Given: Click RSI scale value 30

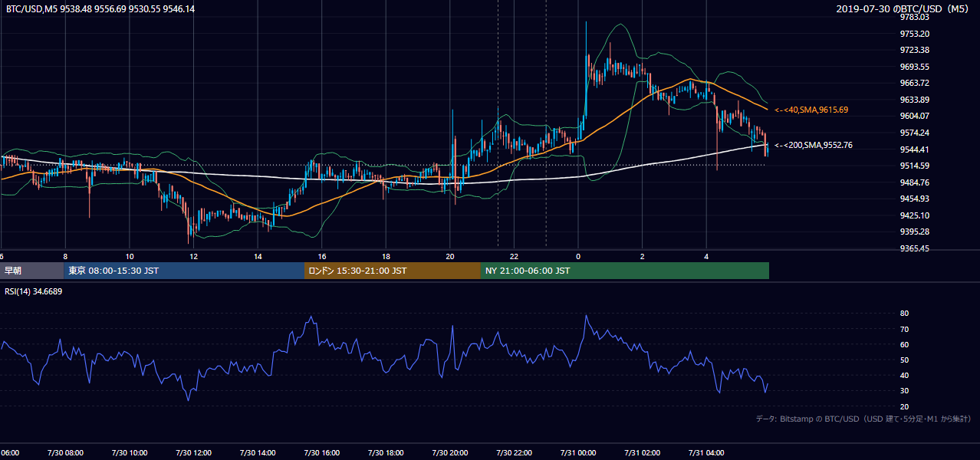Looking at the screenshot, I should [x=904, y=391].
